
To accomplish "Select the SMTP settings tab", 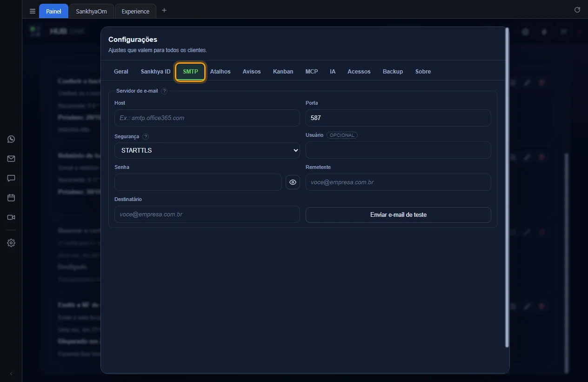I will [x=190, y=72].
